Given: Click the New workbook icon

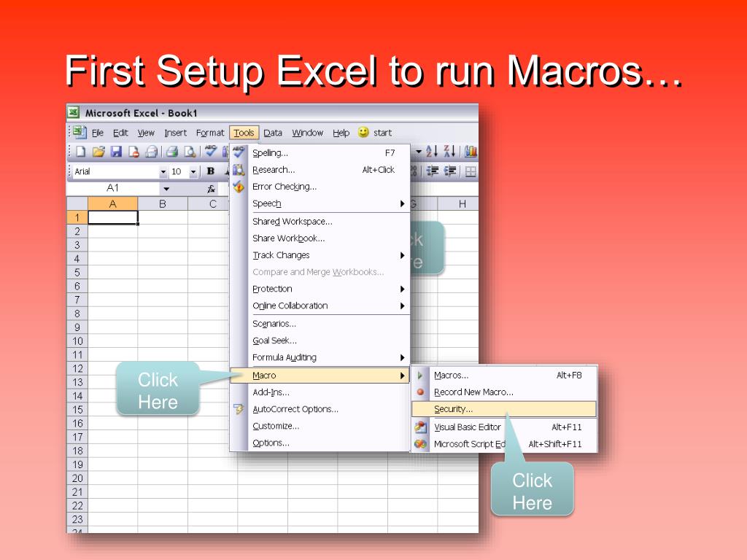Looking at the screenshot, I should [80, 152].
